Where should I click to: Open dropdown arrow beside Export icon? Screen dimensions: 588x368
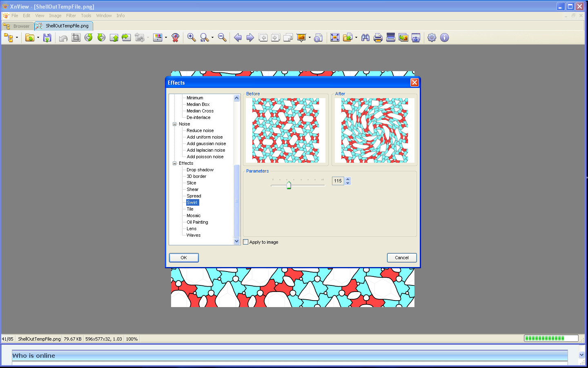click(x=356, y=38)
